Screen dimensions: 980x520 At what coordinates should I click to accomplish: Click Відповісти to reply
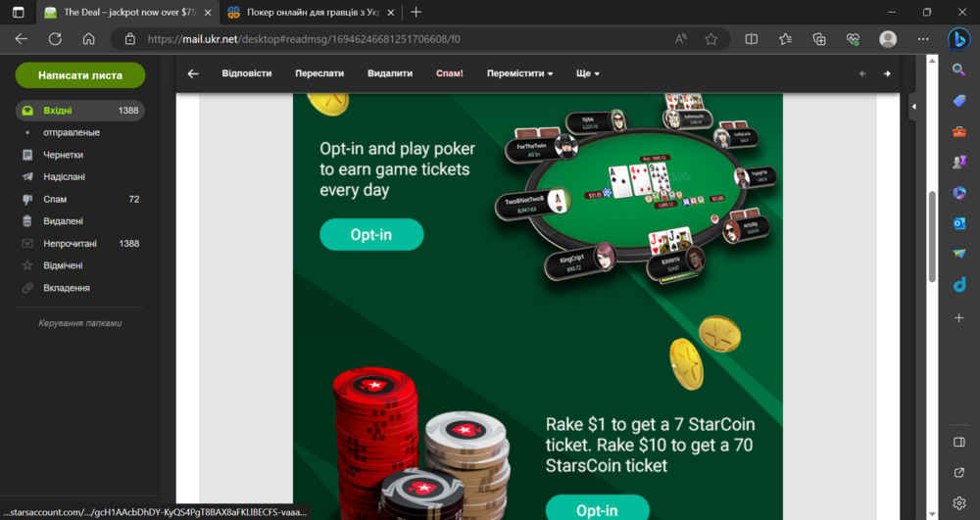pyautogui.click(x=247, y=73)
